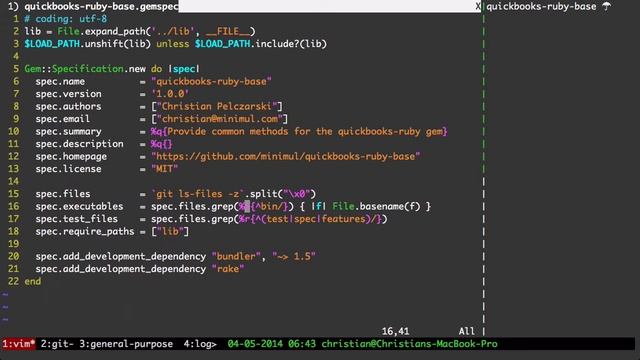Switch to tmux window 1:vim
This screenshot has height=360, width=640.
pos(18,344)
